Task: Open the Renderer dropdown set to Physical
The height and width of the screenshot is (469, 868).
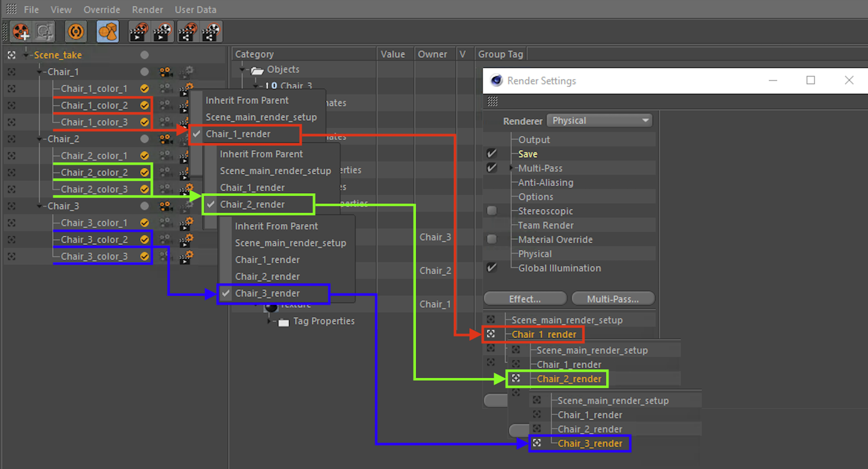Action: coord(599,121)
